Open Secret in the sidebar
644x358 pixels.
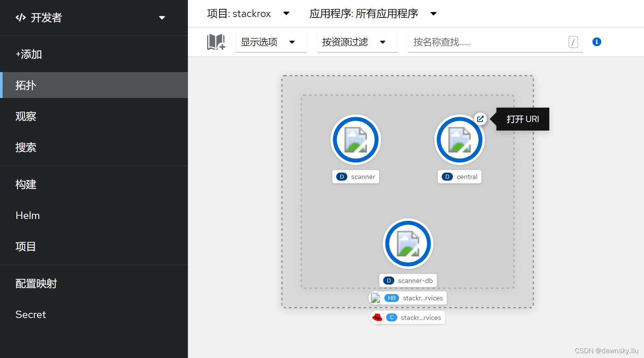click(94, 315)
